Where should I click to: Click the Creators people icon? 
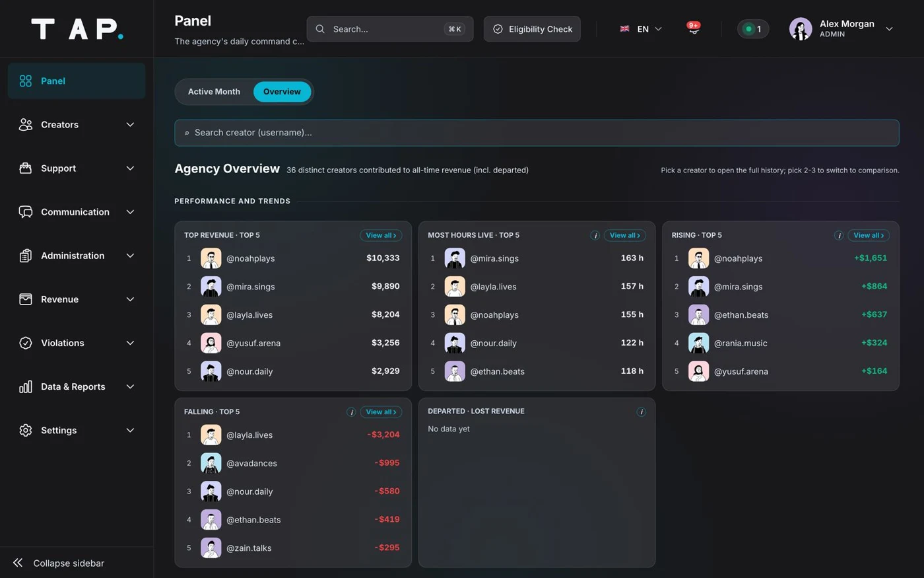point(26,124)
